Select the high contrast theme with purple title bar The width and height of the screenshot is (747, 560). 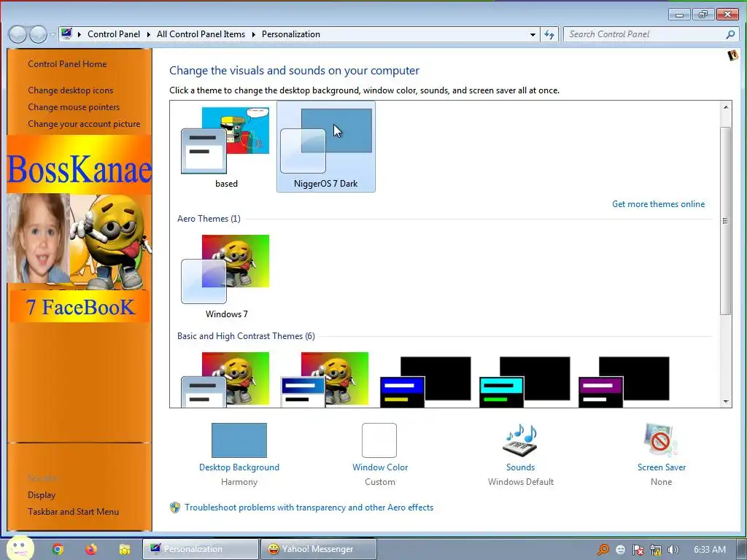tap(624, 381)
